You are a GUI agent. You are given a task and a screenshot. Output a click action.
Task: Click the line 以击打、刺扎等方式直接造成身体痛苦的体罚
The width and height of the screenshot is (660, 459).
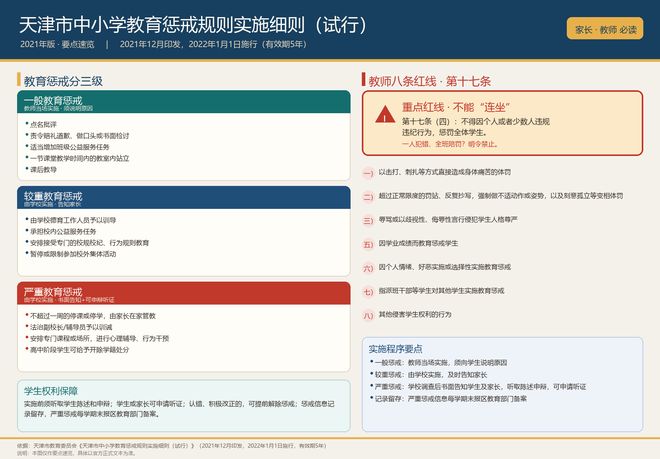tap(444, 172)
